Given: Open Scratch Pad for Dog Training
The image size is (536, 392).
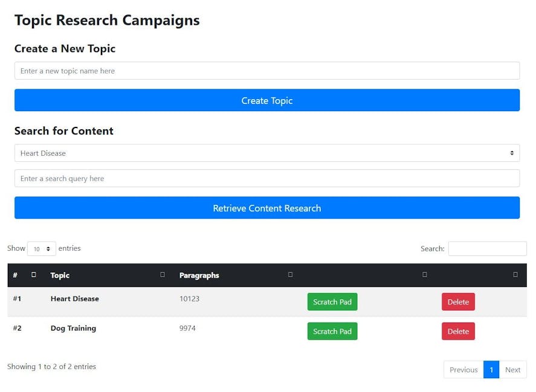Looking at the screenshot, I should click(332, 332).
